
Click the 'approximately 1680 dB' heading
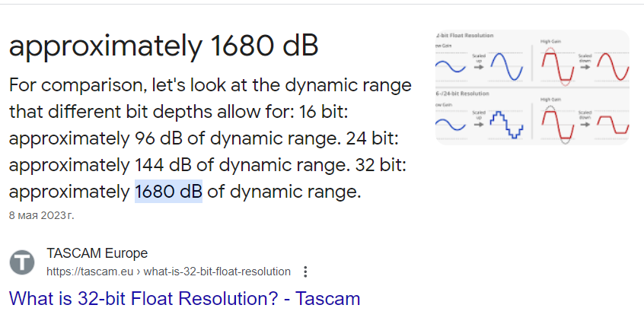tap(164, 48)
